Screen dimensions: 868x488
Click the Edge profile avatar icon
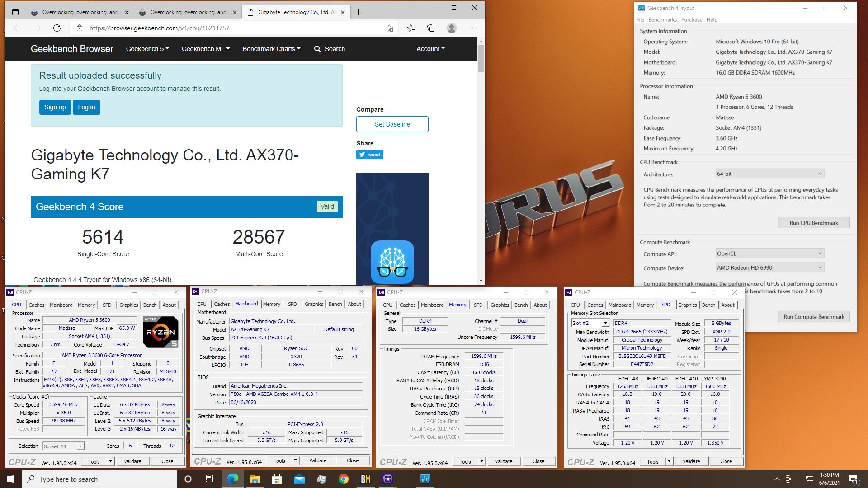tap(451, 28)
